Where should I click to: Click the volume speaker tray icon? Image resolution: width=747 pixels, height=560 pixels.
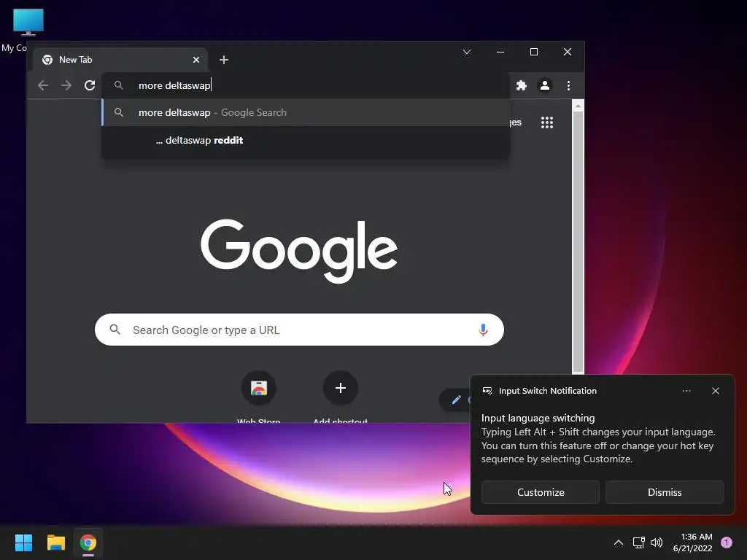click(x=657, y=542)
